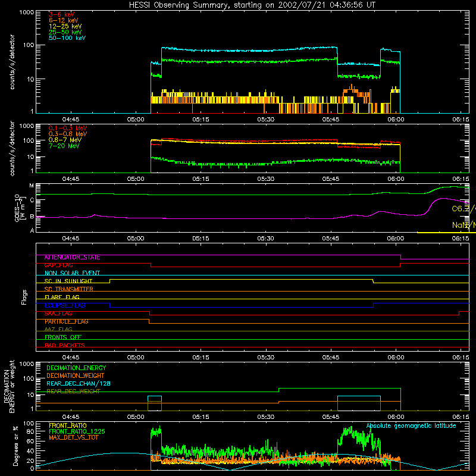Click the NaN annotation in GOES panel

coord(464,226)
